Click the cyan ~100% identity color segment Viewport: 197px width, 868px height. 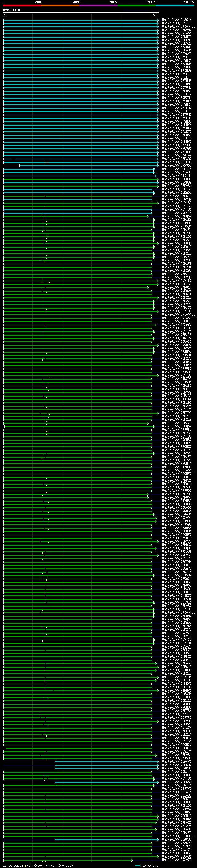[x=175, y=6]
